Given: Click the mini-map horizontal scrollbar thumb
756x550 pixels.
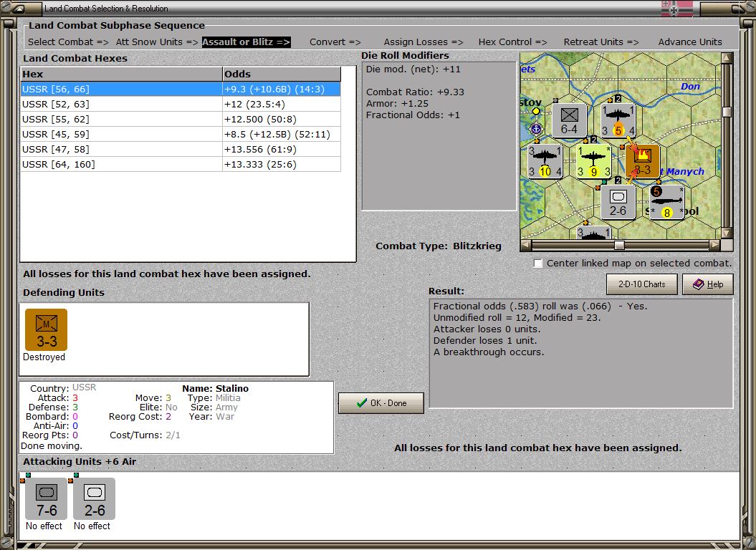Looking at the screenshot, I should pyautogui.click(x=619, y=245).
